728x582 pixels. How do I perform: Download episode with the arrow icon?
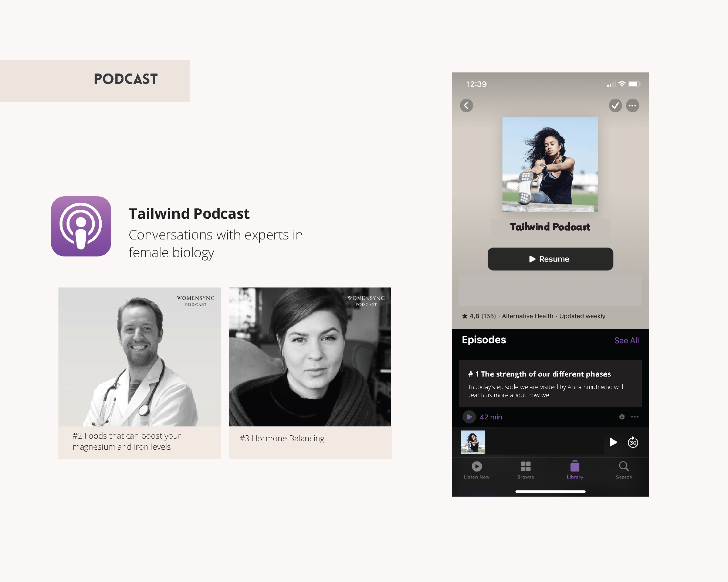click(622, 417)
